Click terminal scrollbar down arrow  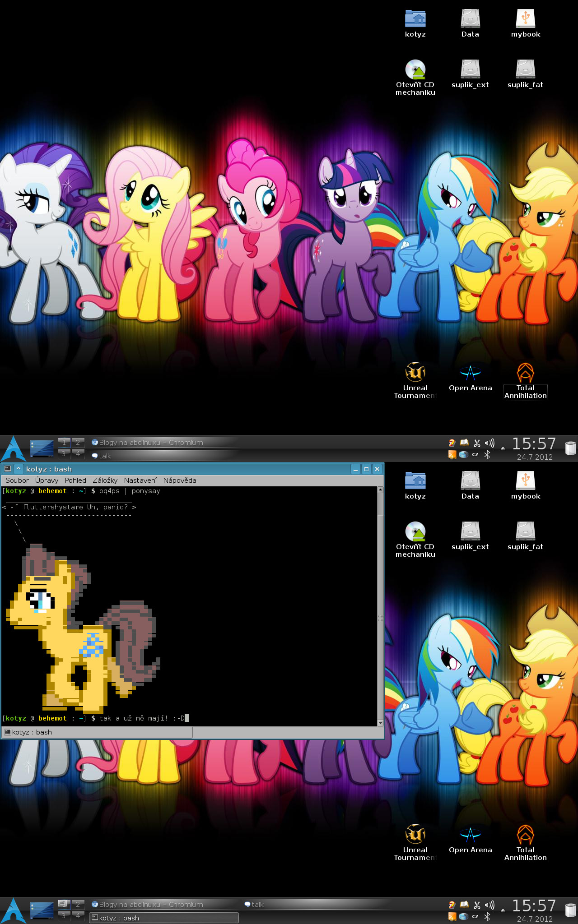click(x=380, y=723)
